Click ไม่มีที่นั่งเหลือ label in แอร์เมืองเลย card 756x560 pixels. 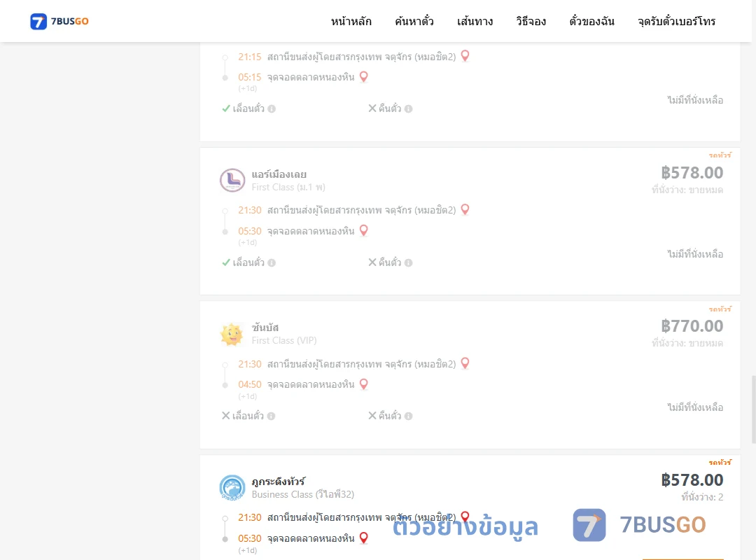pyautogui.click(x=695, y=254)
